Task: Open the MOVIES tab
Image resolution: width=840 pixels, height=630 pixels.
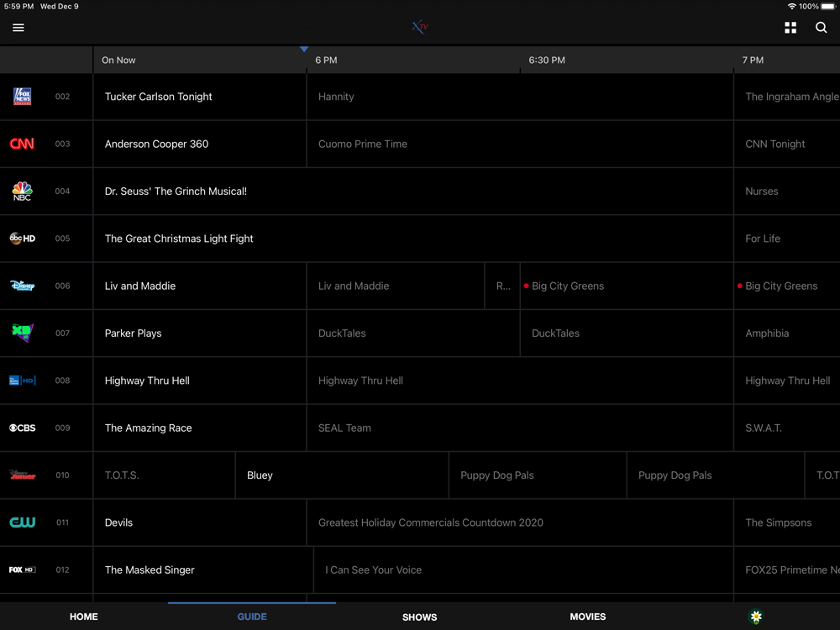Action: click(588, 617)
